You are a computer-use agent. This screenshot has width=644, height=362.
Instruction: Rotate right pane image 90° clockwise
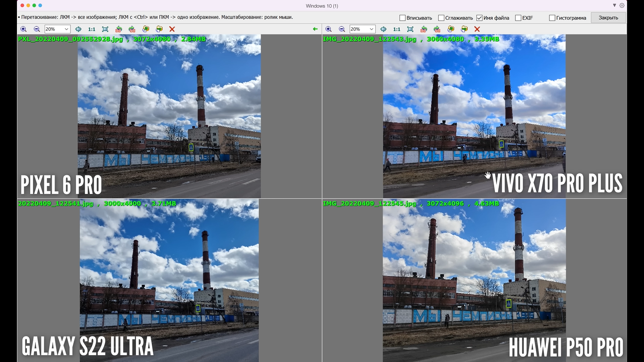coord(437,29)
